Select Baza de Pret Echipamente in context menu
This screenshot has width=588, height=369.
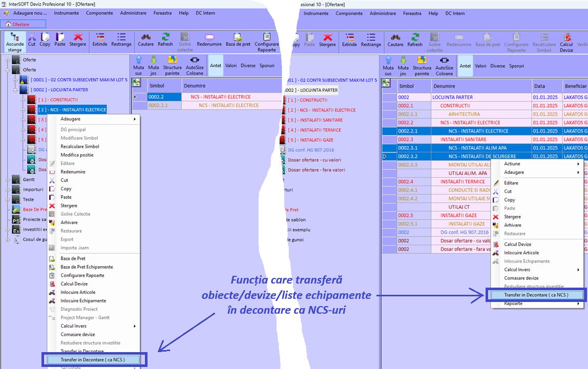click(x=87, y=267)
